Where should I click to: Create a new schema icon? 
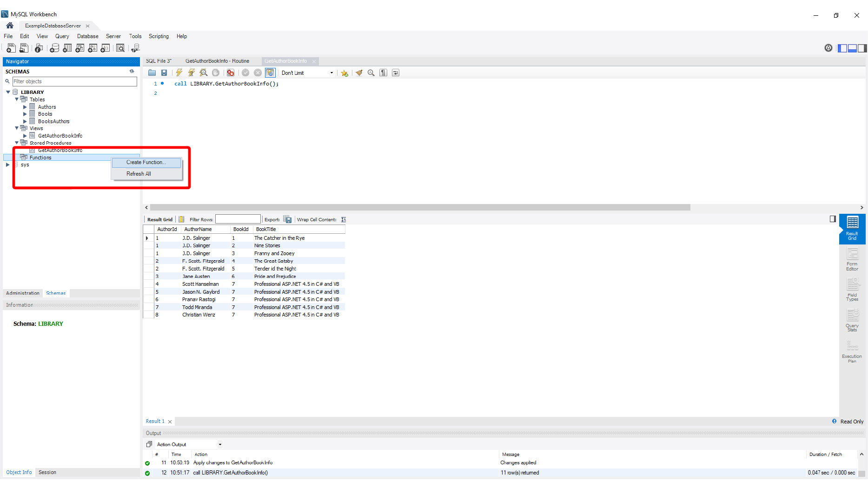(x=54, y=48)
